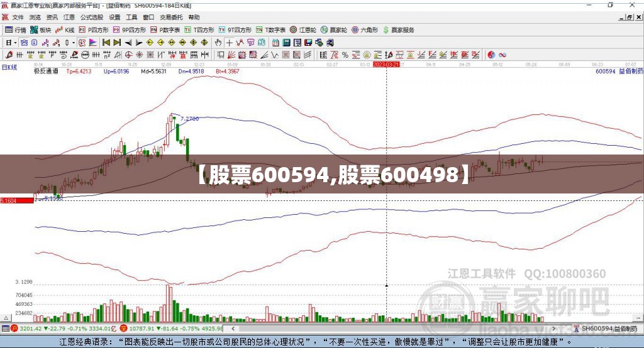Click the Md=5.5631 indicator value
644x348 pixels.
153,72
